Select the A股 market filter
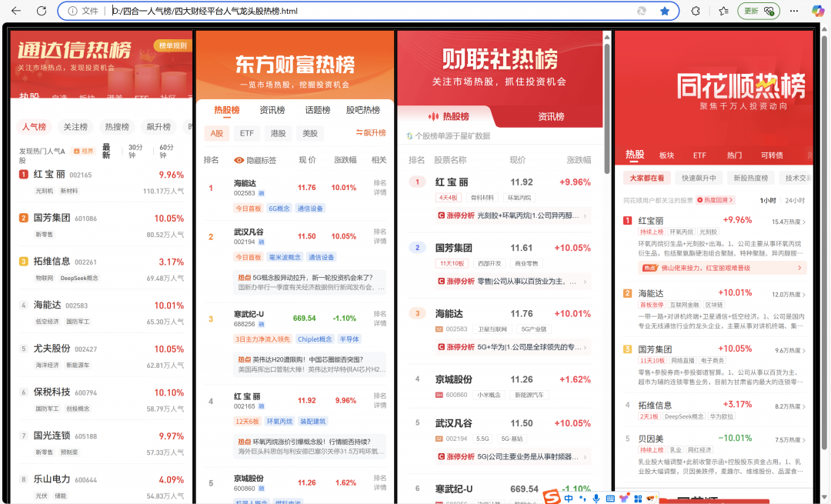The width and height of the screenshot is (831, 504). point(217,133)
